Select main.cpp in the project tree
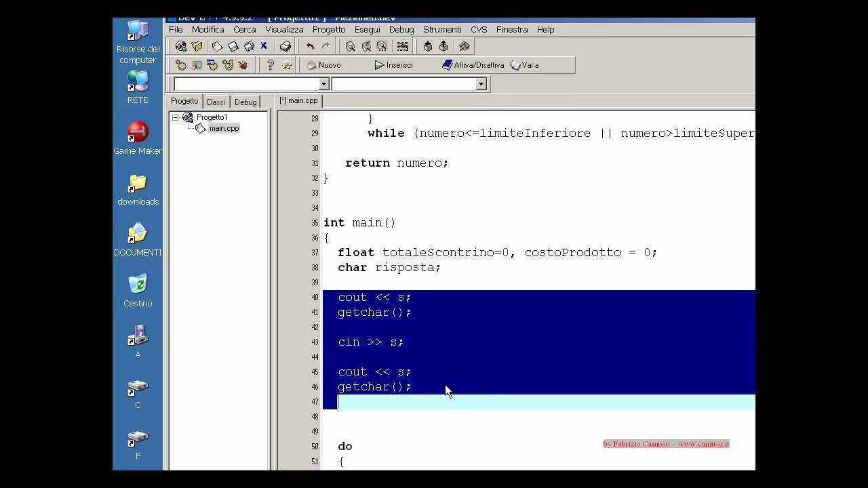 point(224,128)
